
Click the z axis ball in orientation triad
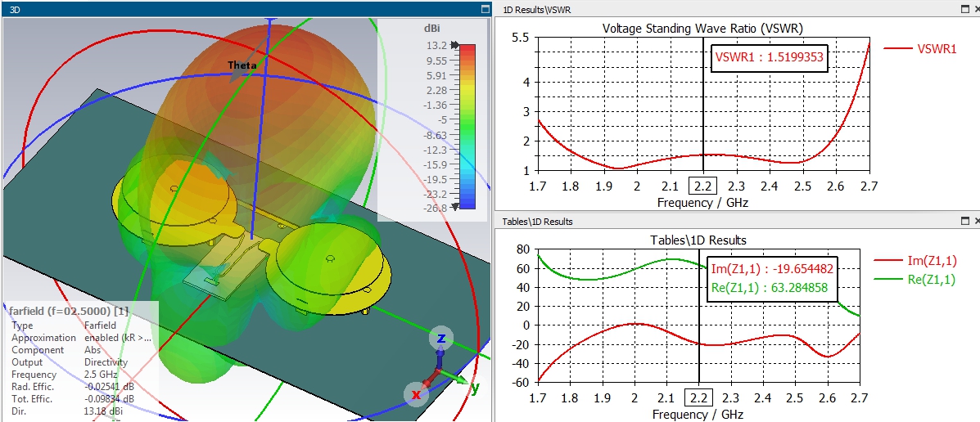(x=441, y=339)
